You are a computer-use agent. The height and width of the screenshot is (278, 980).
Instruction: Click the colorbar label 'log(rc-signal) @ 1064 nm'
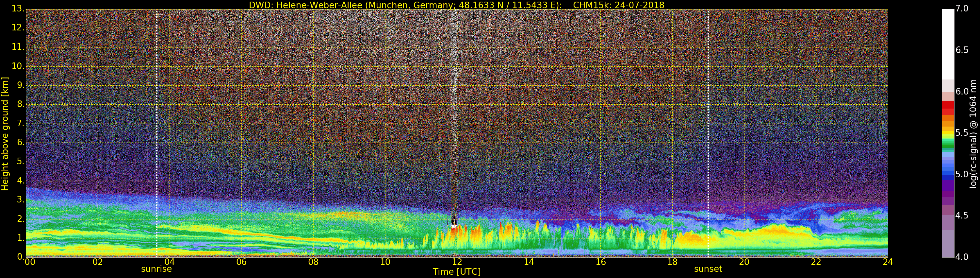[973, 134]
